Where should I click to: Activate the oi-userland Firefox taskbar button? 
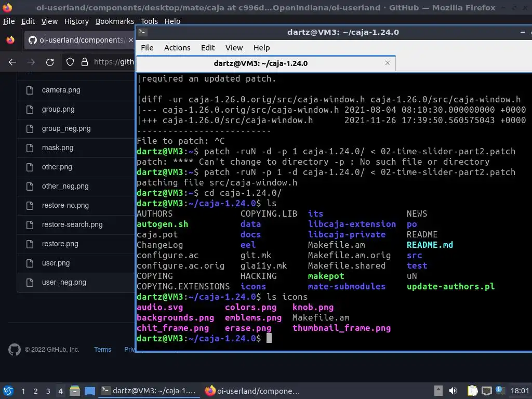tap(253, 391)
